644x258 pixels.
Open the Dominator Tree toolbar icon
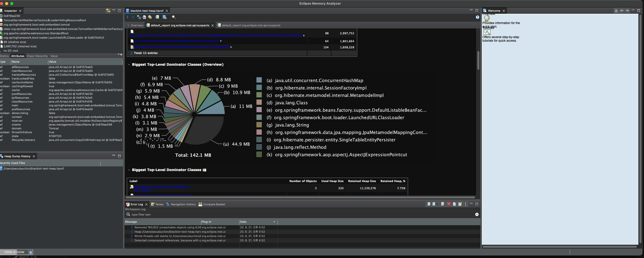139,17
